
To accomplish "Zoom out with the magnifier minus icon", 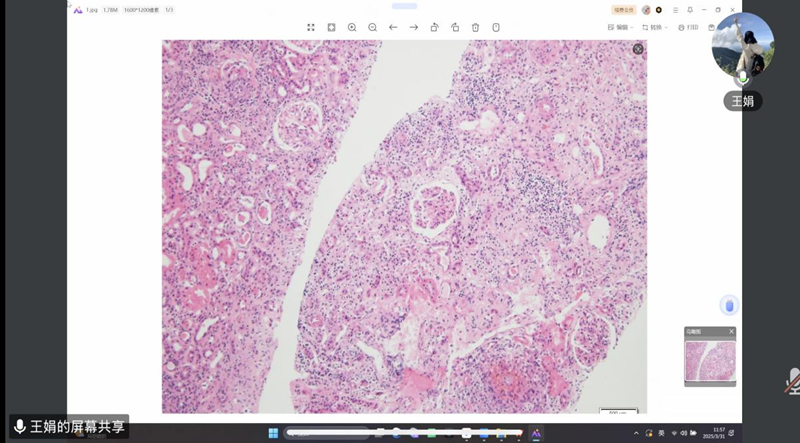I will tap(372, 28).
